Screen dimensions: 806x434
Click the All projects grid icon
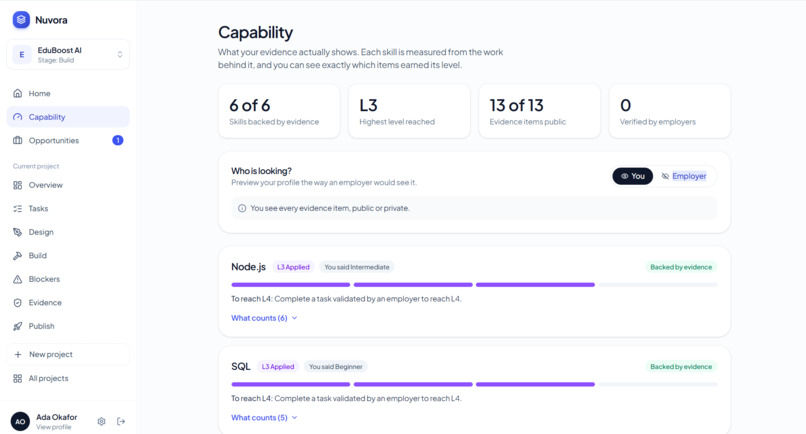point(17,378)
